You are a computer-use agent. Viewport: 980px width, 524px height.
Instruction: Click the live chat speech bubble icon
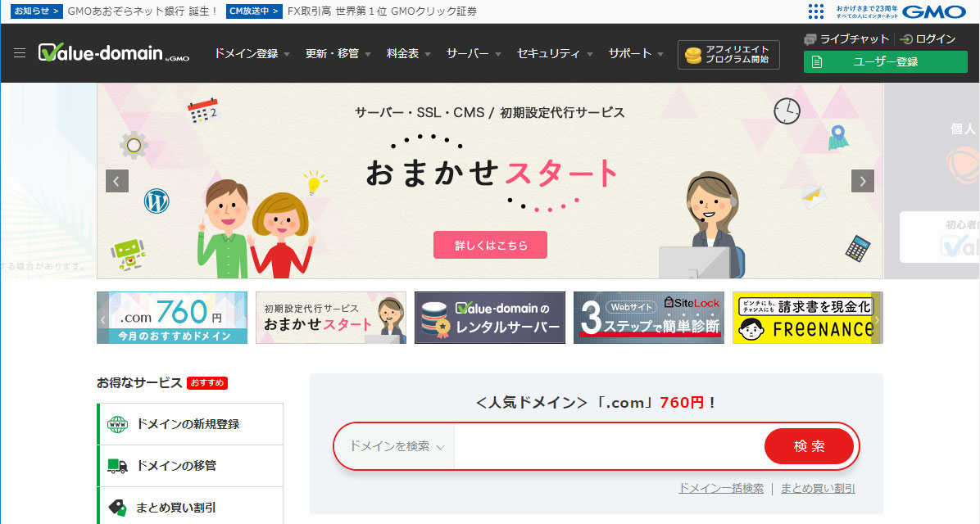click(810, 39)
